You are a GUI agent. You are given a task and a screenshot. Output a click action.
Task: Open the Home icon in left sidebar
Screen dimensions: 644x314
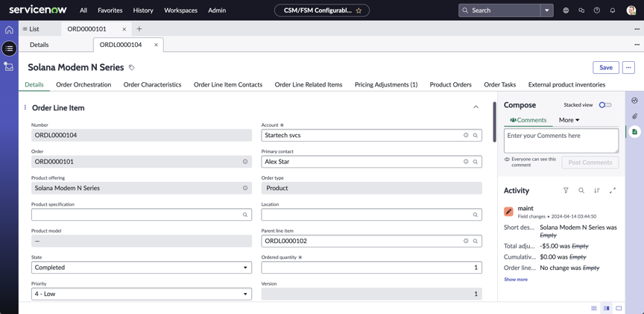pos(9,30)
